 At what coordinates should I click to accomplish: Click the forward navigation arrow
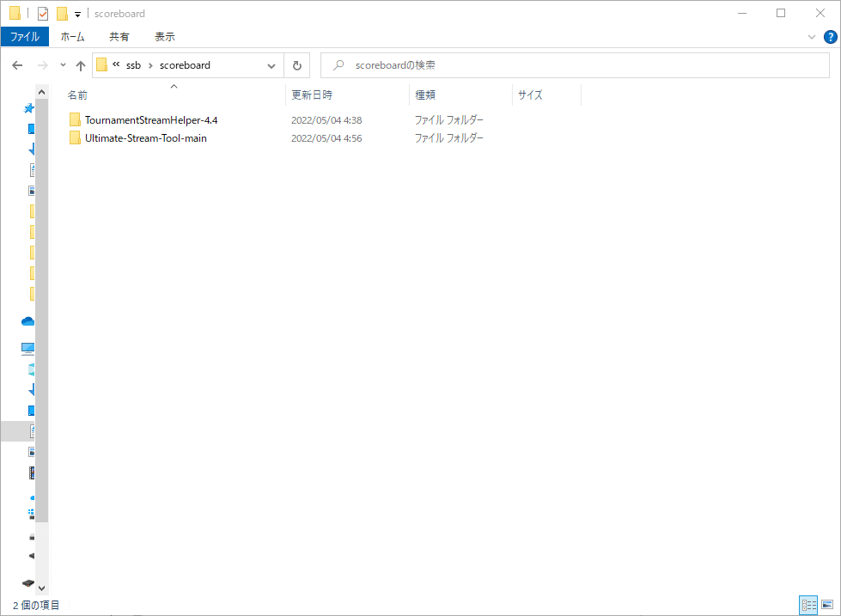click(x=42, y=65)
